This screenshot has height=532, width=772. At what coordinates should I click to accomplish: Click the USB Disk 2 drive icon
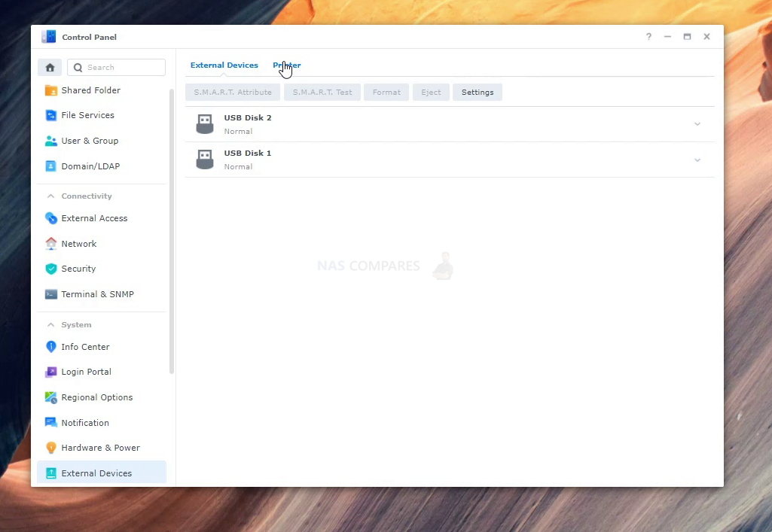205,124
